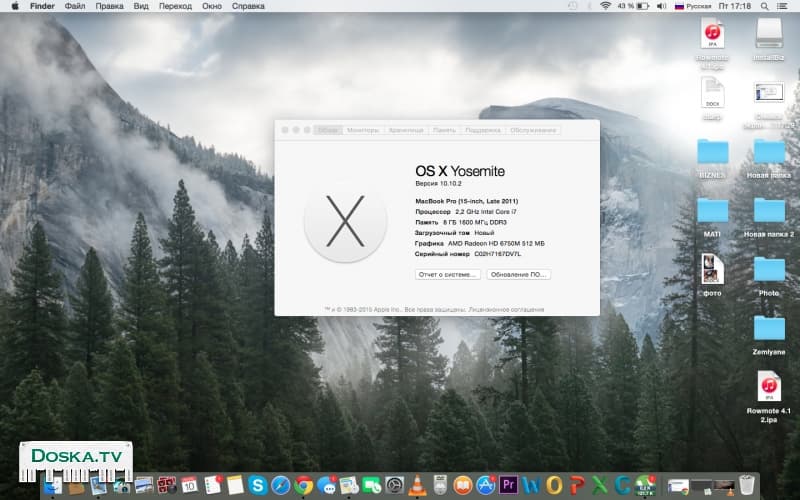Open the BIZNES folder on the desktop

[x=712, y=152]
